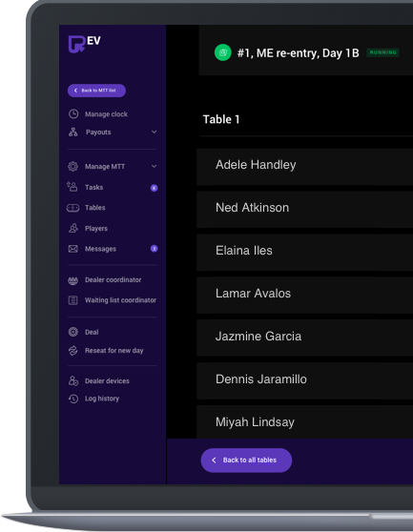Image resolution: width=413 pixels, height=532 pixels.
Task: Open the Players menu item
Action: pyautogui.click(x=96, y=229)
